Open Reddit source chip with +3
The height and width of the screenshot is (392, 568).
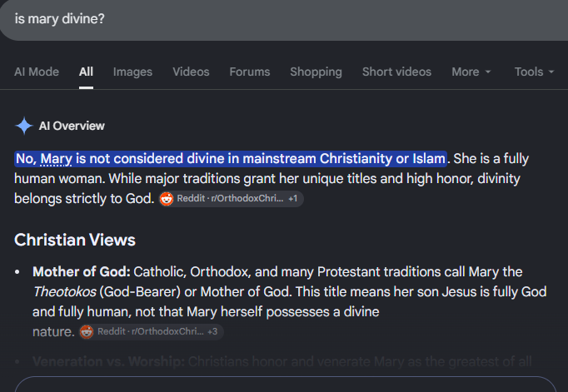click(x=152, y=331)
